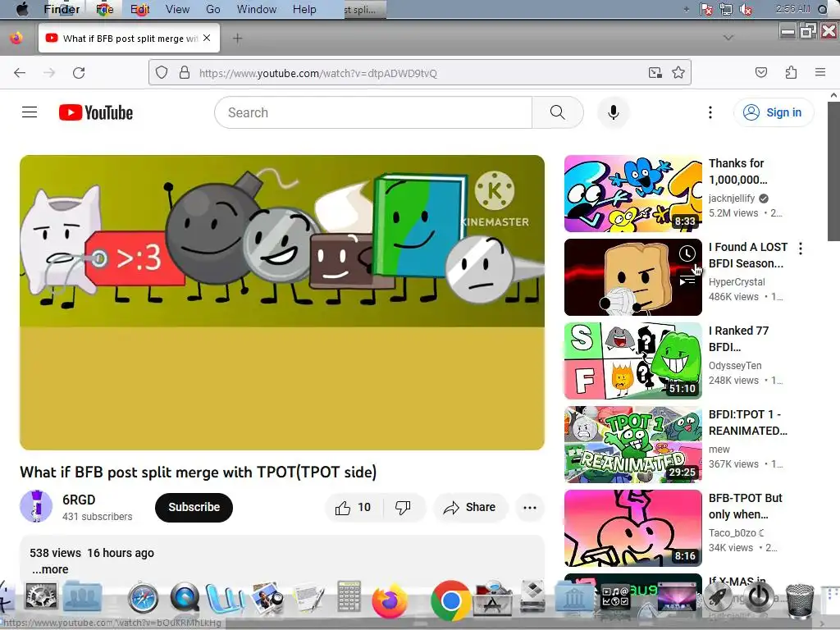Image resolution: width=840 pixels, height=630 pixels.
Task: Click the 2:58 AM clock
Action: [x=793, y=9]
